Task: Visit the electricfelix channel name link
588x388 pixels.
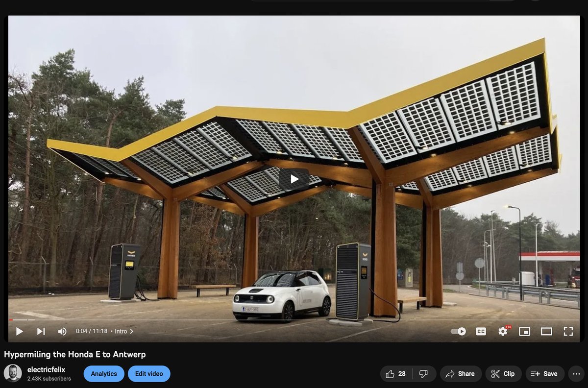Action: click(46, 370)
